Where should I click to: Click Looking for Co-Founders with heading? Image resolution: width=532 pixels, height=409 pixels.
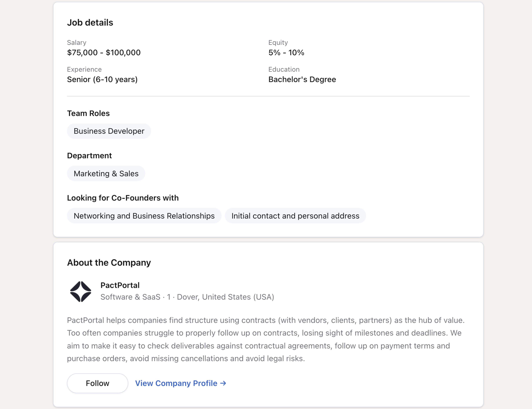[x=123, y=198]
